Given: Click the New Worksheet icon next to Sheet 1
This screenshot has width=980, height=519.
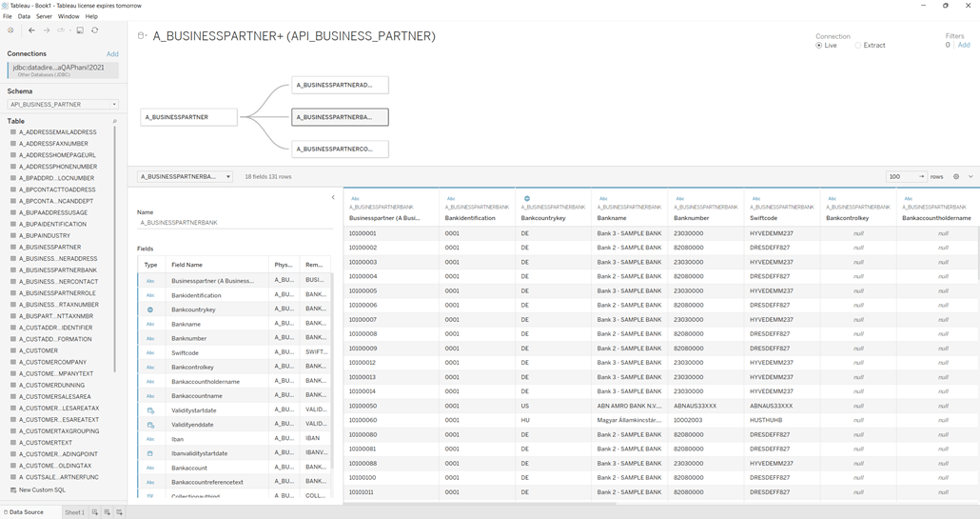Looking at the screenshot, I should click(x=95, y=512).
